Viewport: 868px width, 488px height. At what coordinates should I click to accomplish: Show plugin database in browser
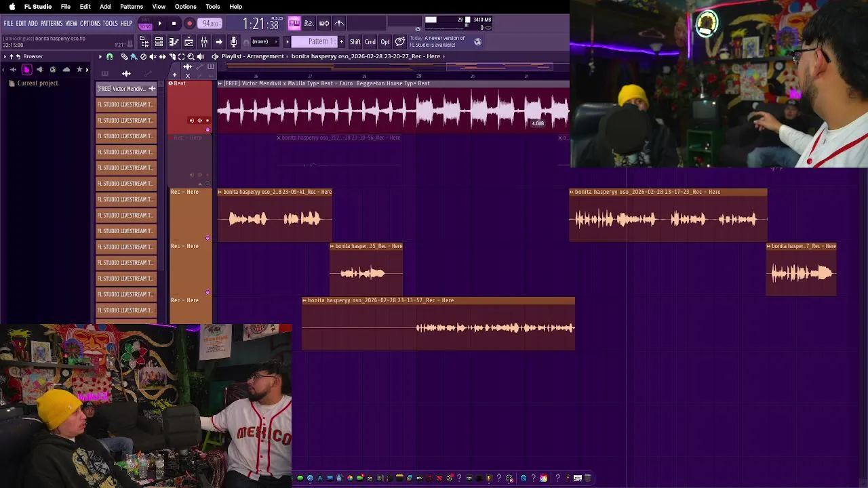(40, 69)
